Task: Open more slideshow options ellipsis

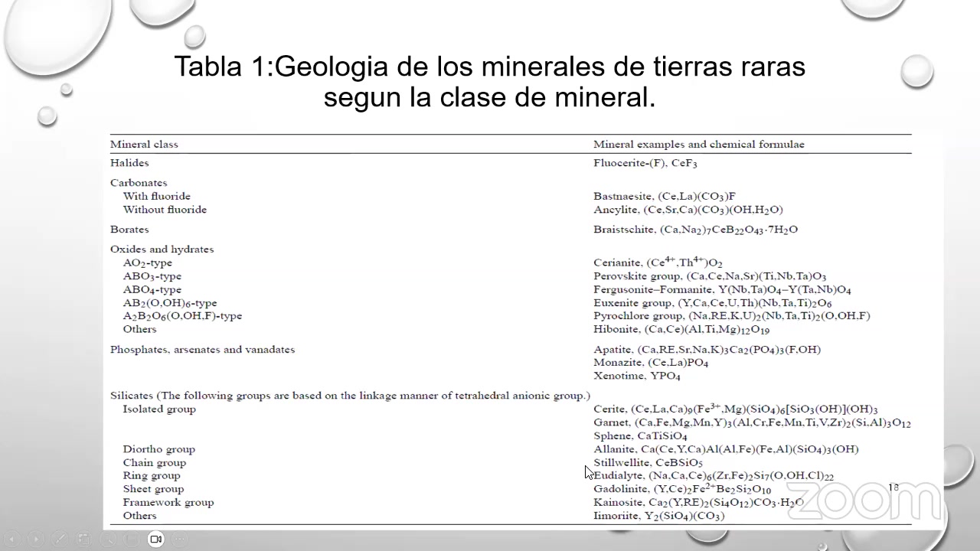Action: (180, 539)
